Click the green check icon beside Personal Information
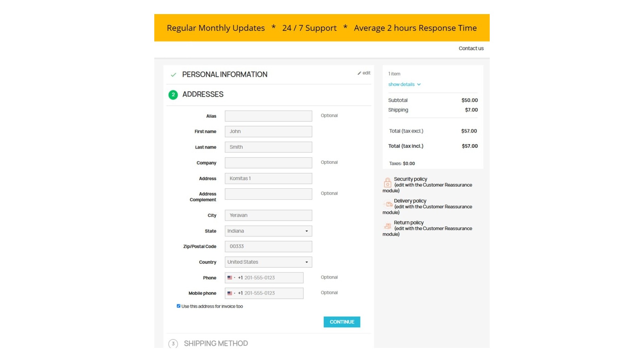The width and height of the screenshot is (644, 362). (x=173, y=75)
